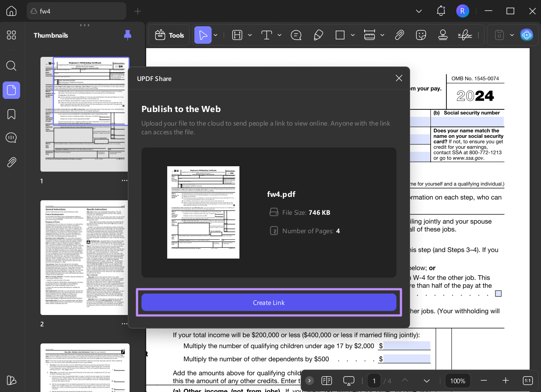This screenshot has height=392, width=541.
Task: Open page 2 from the thumbnails panel
Action: point(84,257)
